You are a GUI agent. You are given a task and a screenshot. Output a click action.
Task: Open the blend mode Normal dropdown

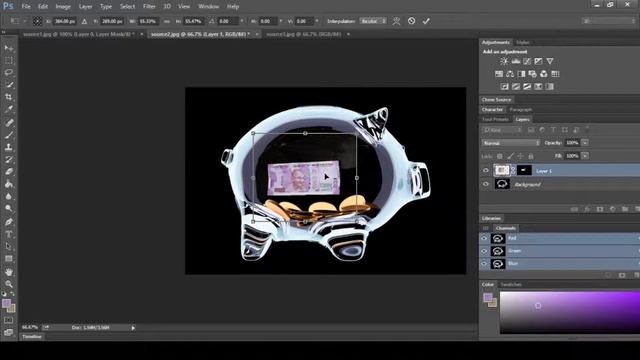click(x=511, y=143)
